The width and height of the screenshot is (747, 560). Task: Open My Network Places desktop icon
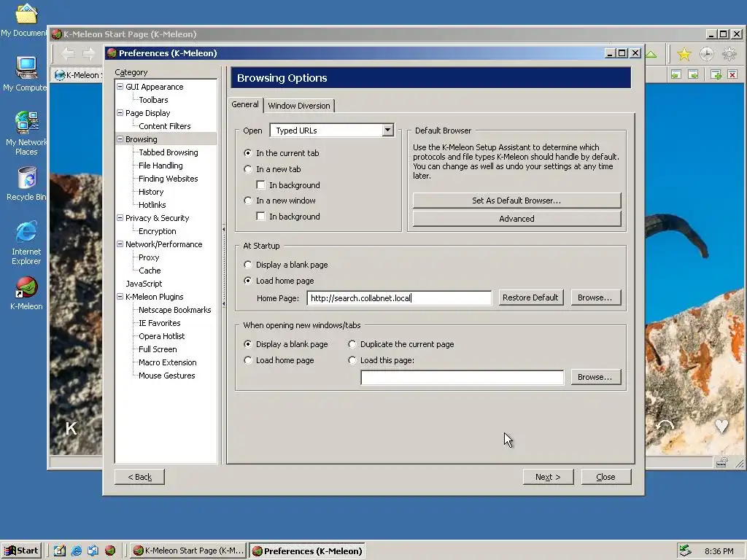coord(26,133)
